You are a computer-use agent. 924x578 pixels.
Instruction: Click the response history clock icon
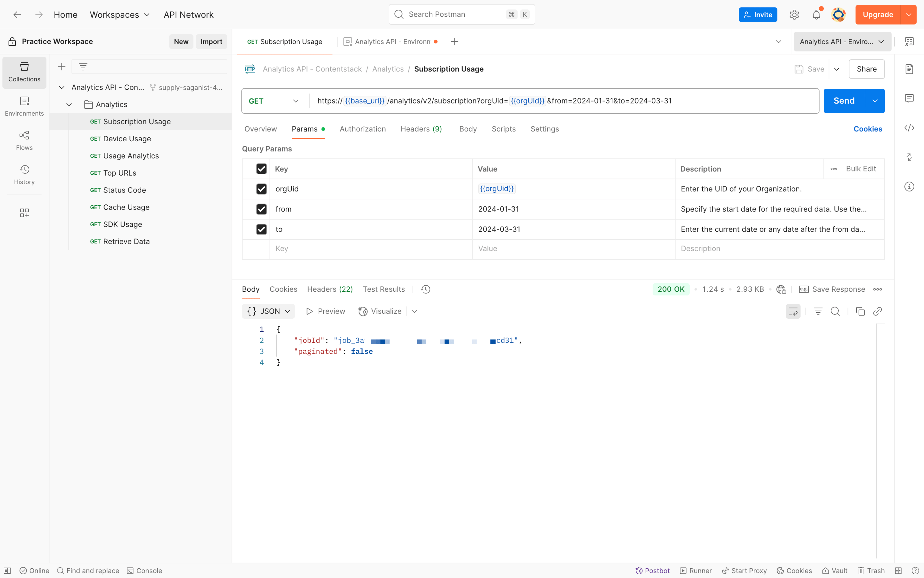coord(425,289)
